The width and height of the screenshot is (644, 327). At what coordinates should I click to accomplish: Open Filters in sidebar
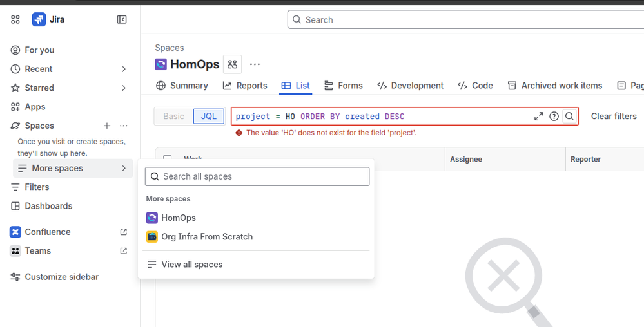(x=37, y=187)
